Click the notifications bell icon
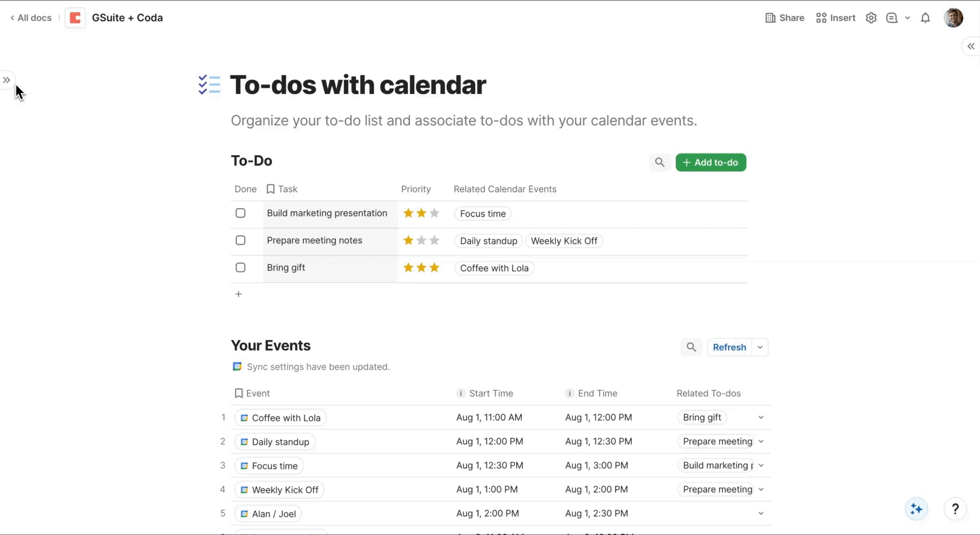Viewport: 980px width, 535px height. 925,18
